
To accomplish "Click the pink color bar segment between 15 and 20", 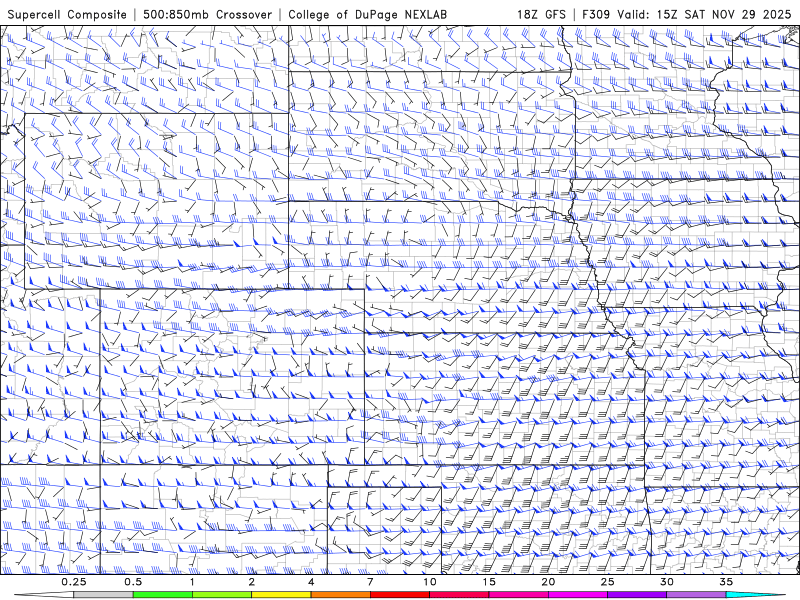I will (518, 595).
